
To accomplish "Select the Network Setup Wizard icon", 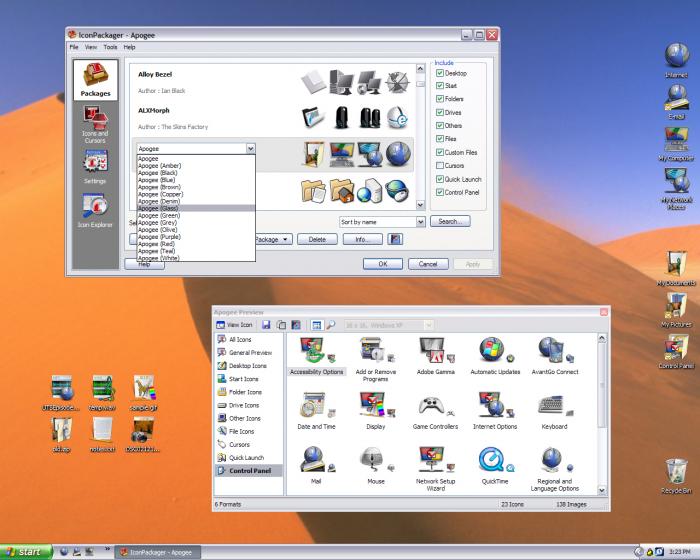I will tap(436, 469).
